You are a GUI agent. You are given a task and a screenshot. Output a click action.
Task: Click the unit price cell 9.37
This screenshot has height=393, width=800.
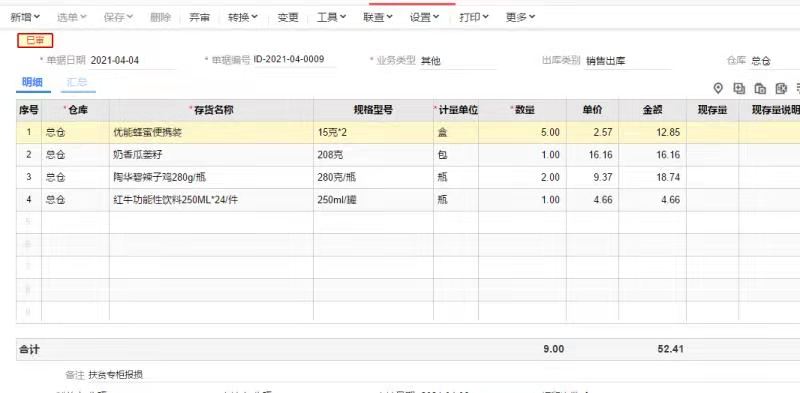[592, 178]
